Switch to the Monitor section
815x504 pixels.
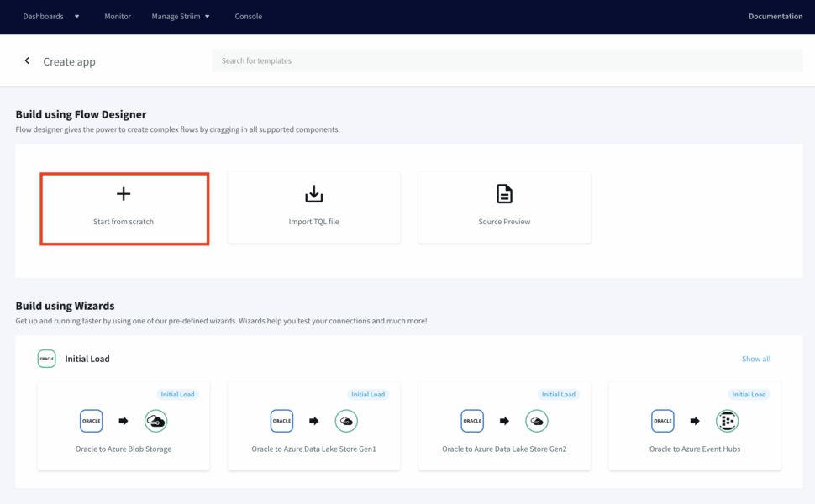click(117, 15)
